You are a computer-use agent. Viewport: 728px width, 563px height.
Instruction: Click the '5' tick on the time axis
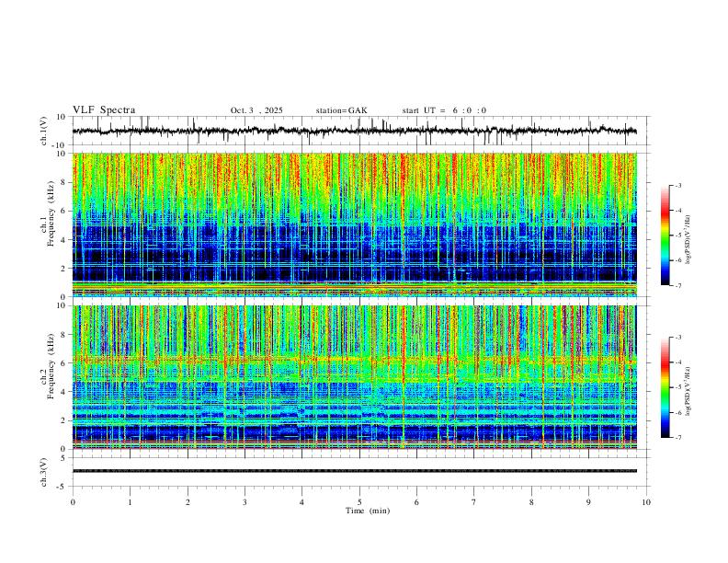coord(359,502)
